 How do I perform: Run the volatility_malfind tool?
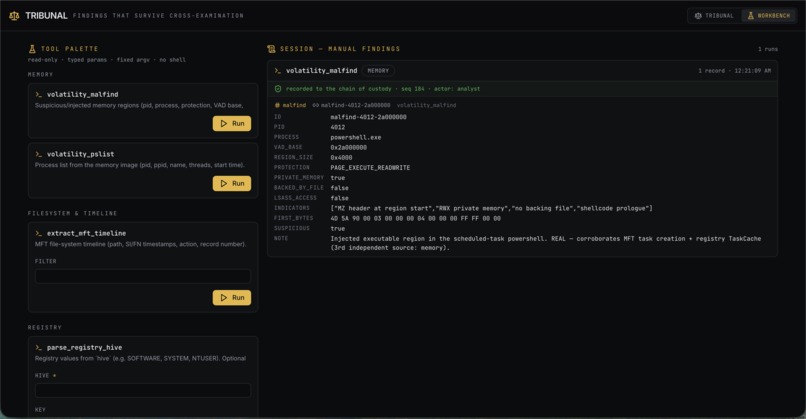[232, 123]
